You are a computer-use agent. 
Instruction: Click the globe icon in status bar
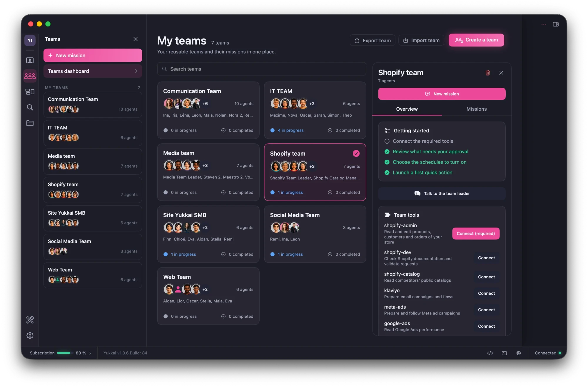(x=519, y=353)
